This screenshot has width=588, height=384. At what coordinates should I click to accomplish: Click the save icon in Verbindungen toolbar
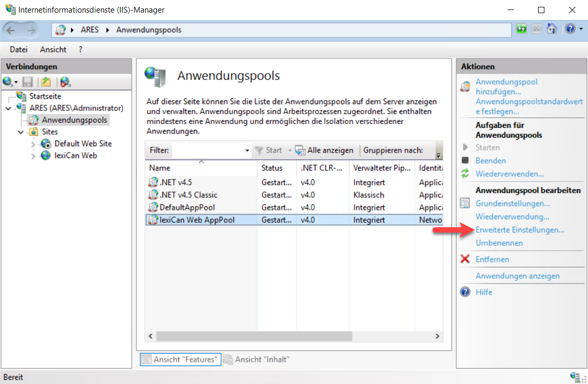28,82
